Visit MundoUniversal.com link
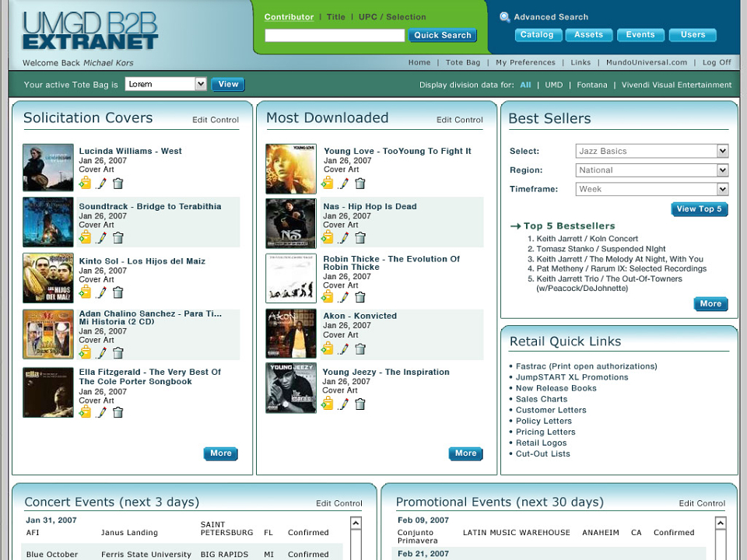Viewport: 747px width, 560px height. point(647,62)
